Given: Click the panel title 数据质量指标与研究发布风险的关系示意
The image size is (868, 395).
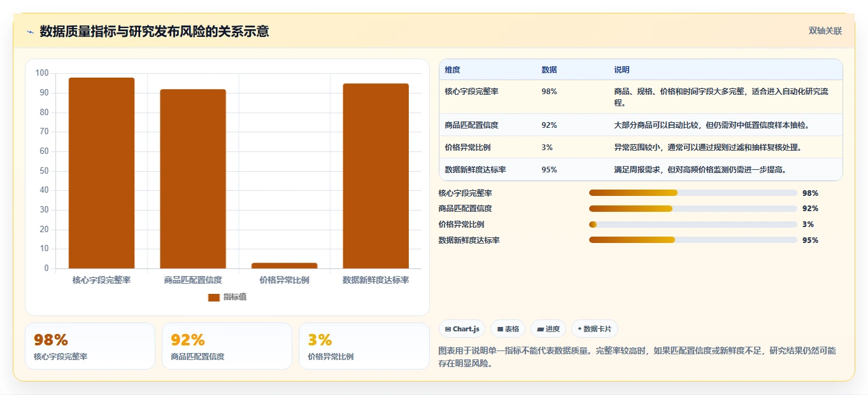Looking at the screenshot, I should [x=154, y=31].
